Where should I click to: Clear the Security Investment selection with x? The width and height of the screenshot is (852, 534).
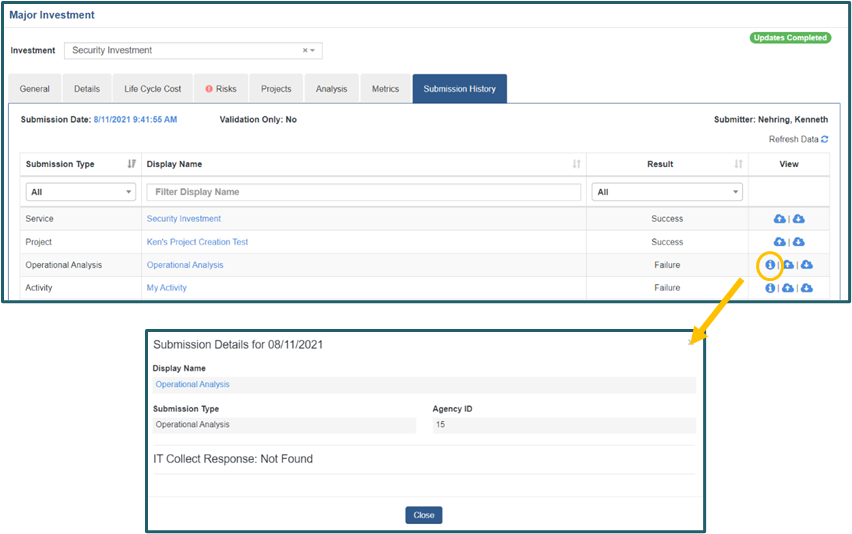305,50
